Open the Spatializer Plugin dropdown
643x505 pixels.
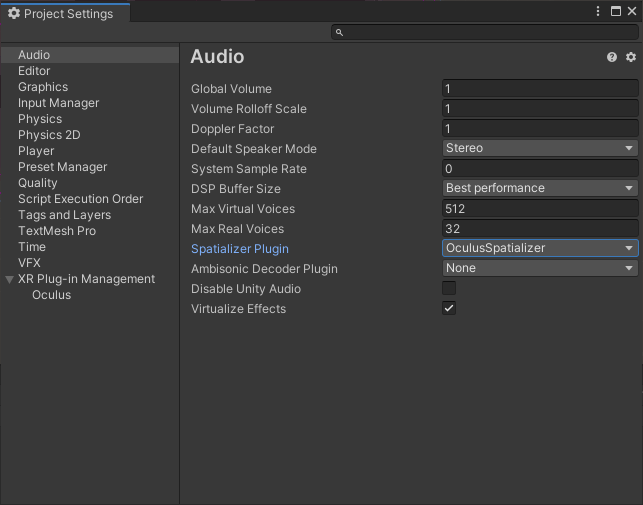[x=539, y=248]
